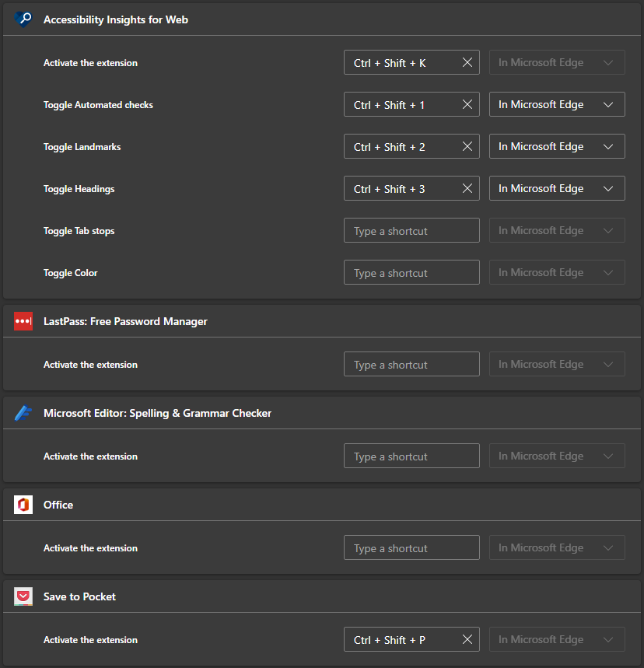
Task: Click the Toggle Color label
Action: click(x=70, y=273)
